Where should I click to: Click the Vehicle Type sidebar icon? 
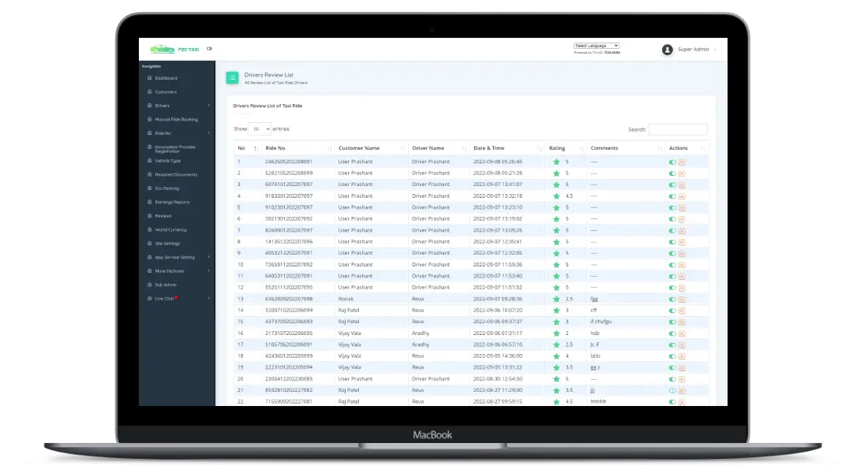point(149,161)
